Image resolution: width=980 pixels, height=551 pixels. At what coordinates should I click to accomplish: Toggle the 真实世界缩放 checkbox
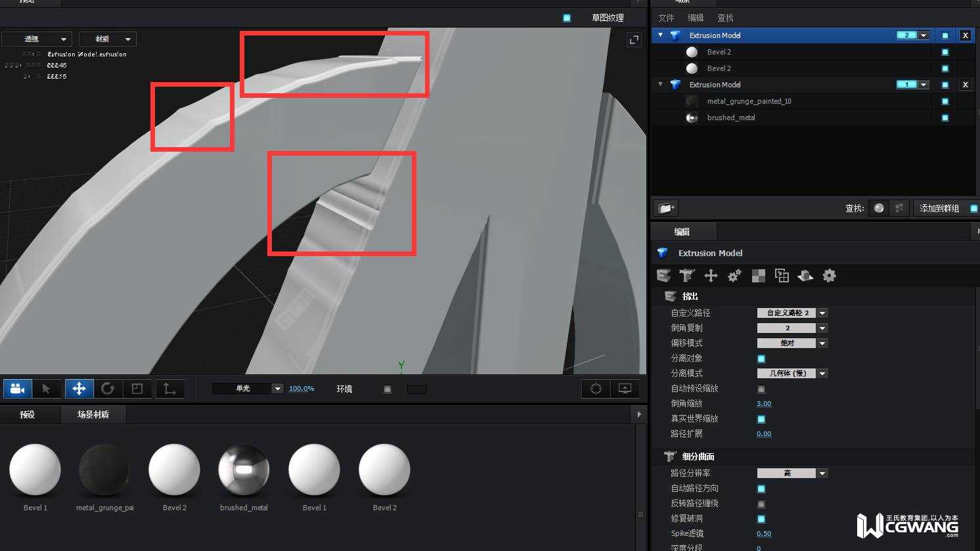click(761, 419)
